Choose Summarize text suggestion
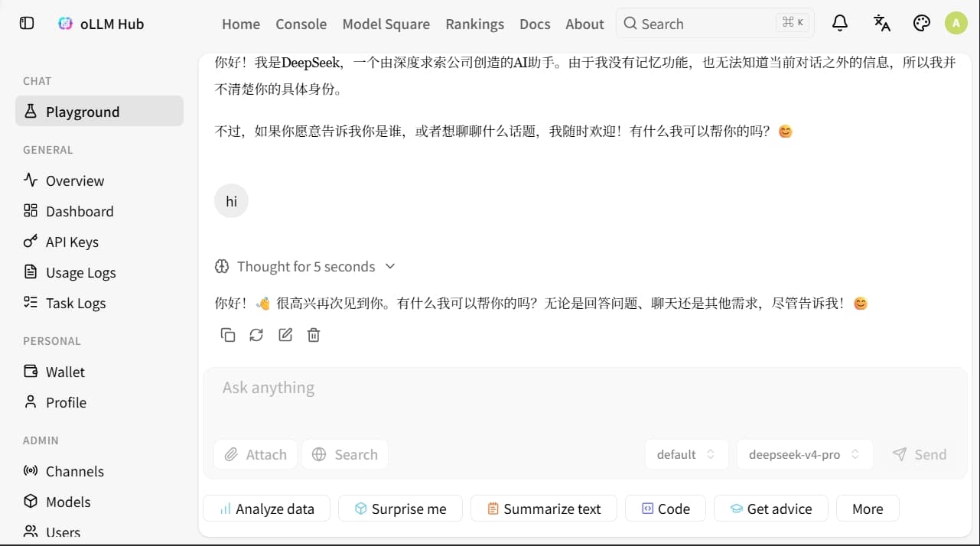 [x=544, y=509]
